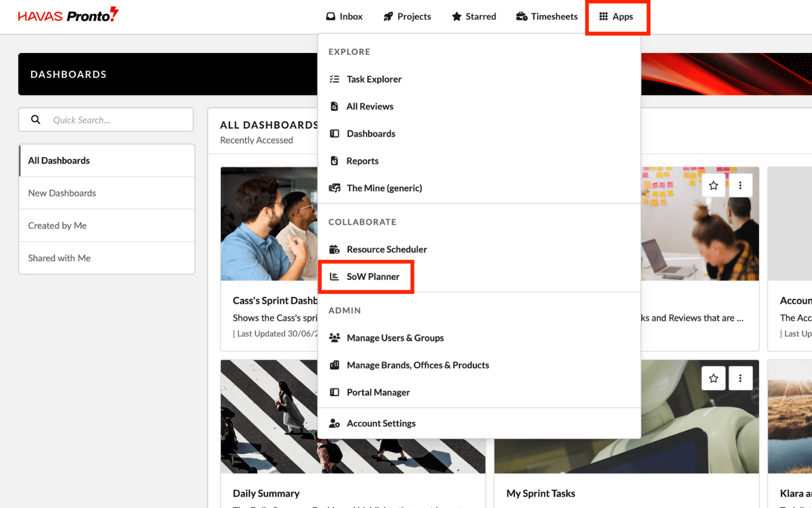
Task: Select Shared with Me filter
Action: pyautogui.click(x=107, y=258)
